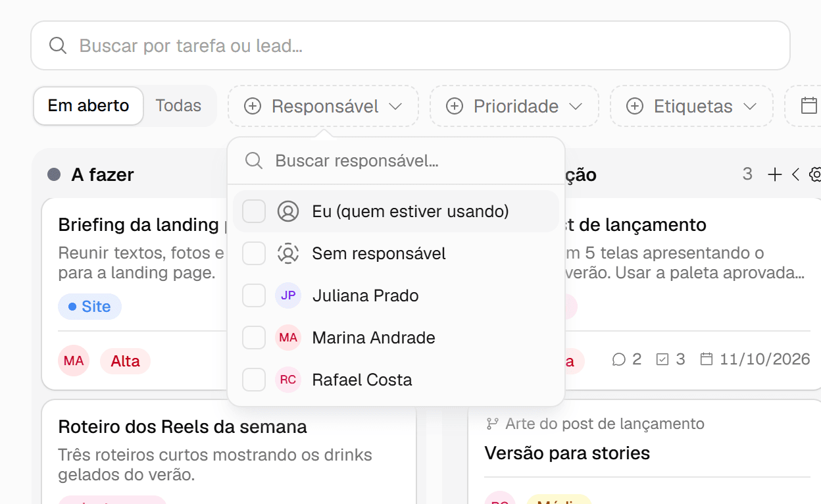The height and width of the screenshot is (504, 821).
Task: Select the 'Sem responsável' option text
Action: (x=379, y=253)
